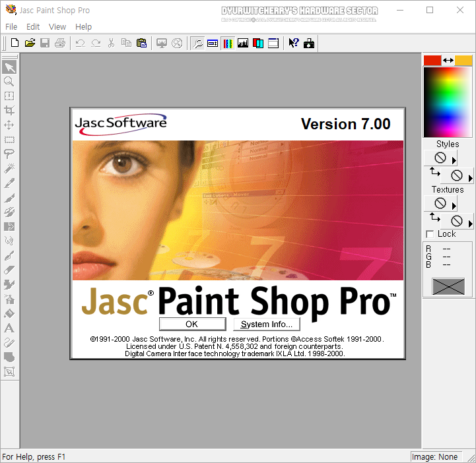Click the yellow background color swatch

[463, 60]
